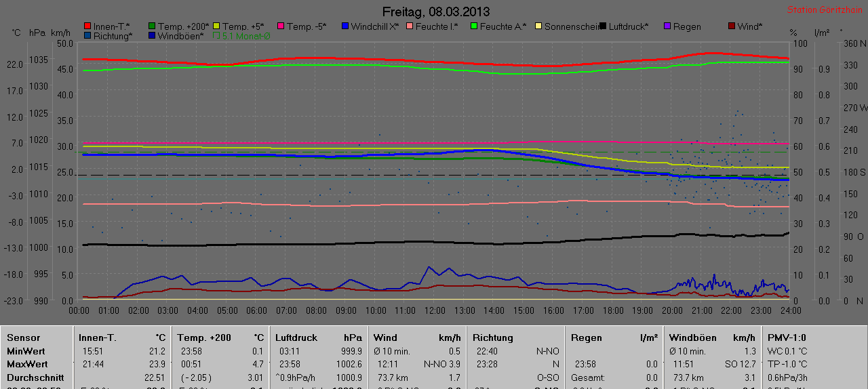Click the 'Gesamt:' rain total label
The image size is (868, 389).
coord(587,377)
